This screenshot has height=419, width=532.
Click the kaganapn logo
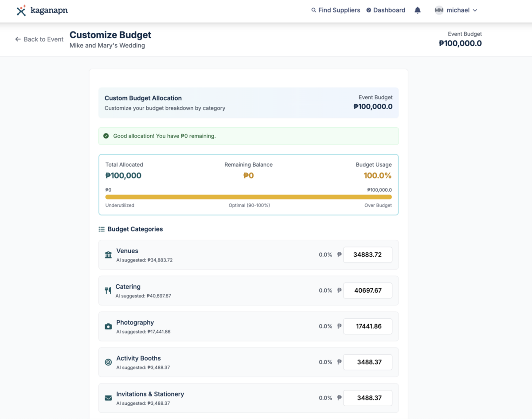[42, 10]
